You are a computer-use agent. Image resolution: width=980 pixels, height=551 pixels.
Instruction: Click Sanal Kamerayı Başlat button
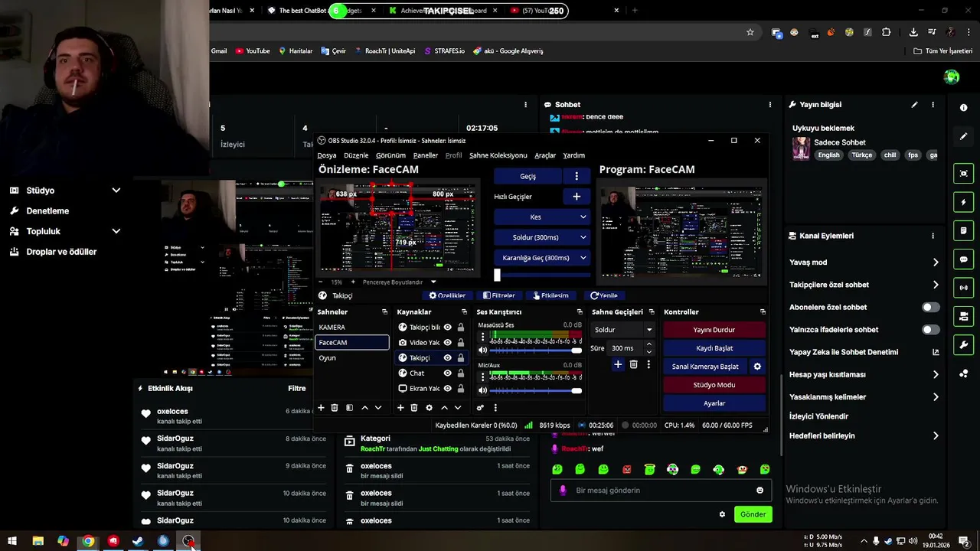[705, 367]
